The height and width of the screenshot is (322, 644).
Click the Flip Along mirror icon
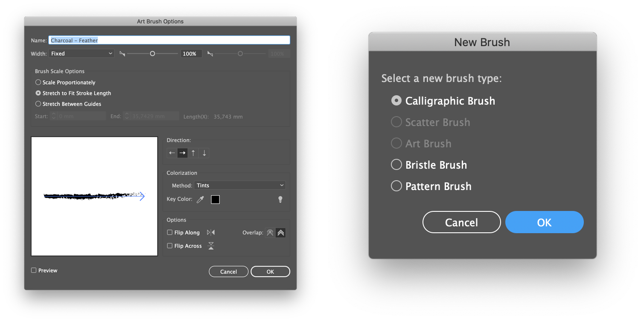[x=211, y=232]
